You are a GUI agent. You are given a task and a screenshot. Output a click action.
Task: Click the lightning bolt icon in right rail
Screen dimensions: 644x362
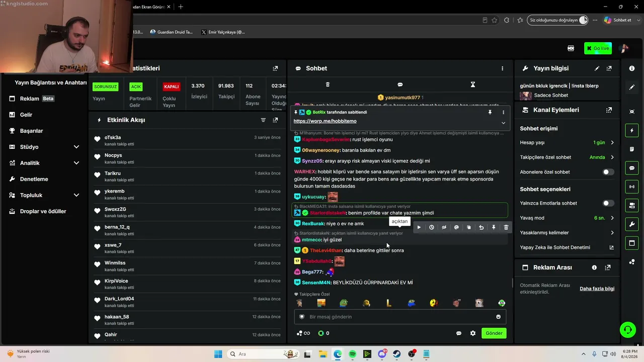click(632, 130)
